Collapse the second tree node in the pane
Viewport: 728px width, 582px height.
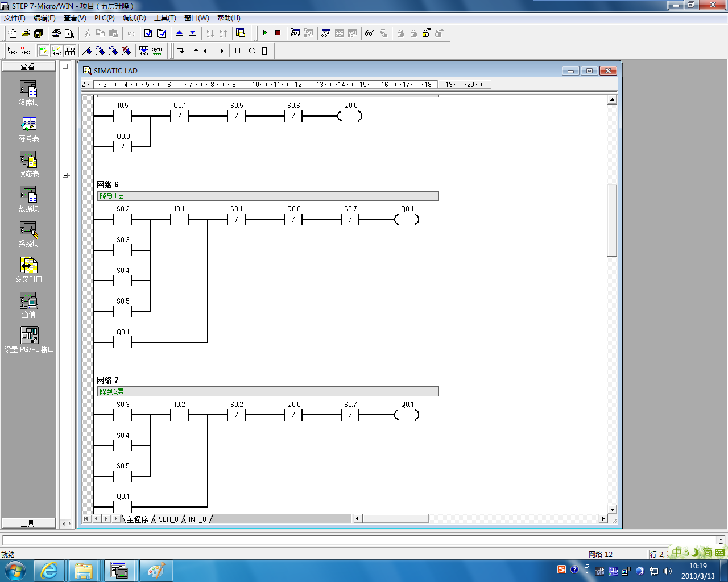[65, 175]
